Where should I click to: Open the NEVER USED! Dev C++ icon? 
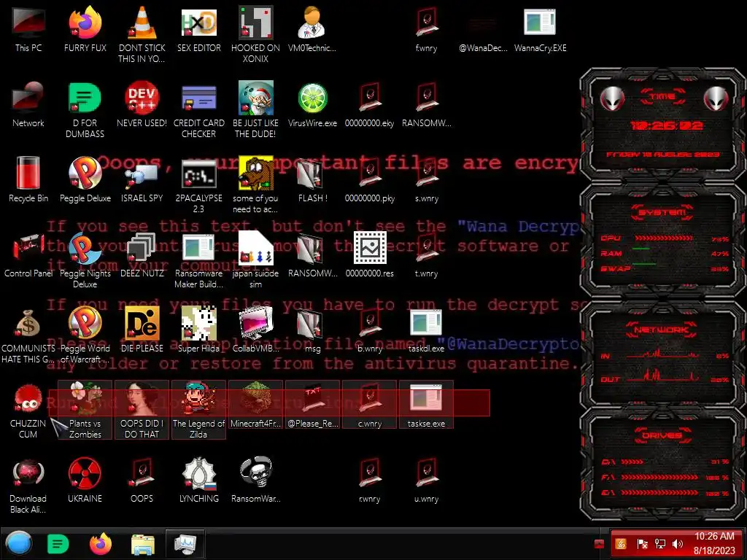[x=142, y=105]
